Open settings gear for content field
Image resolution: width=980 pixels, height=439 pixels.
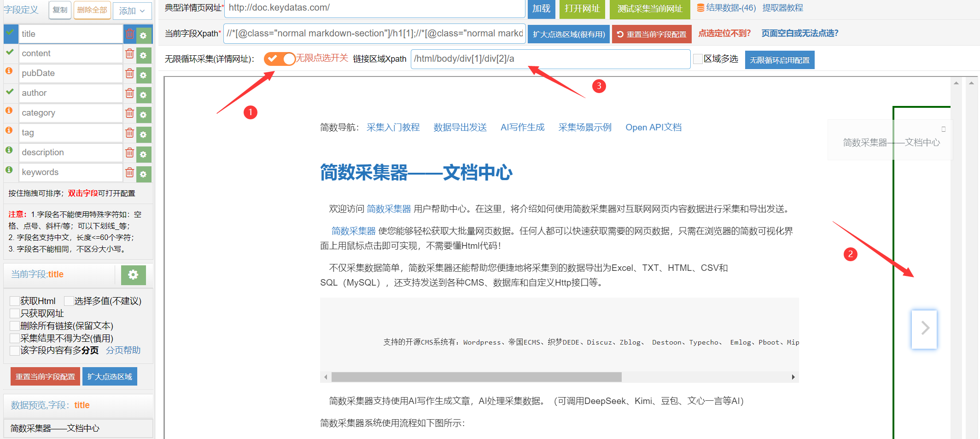click(143, 55)
